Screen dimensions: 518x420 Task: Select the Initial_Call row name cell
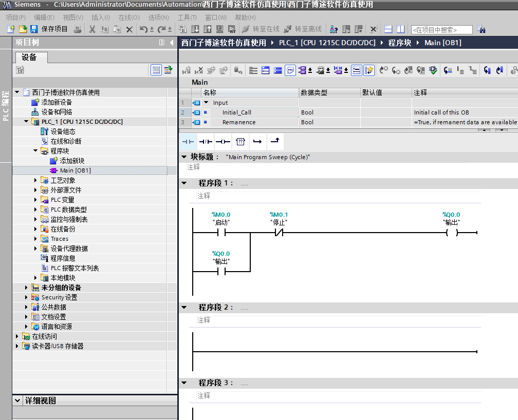click(250, 112)
